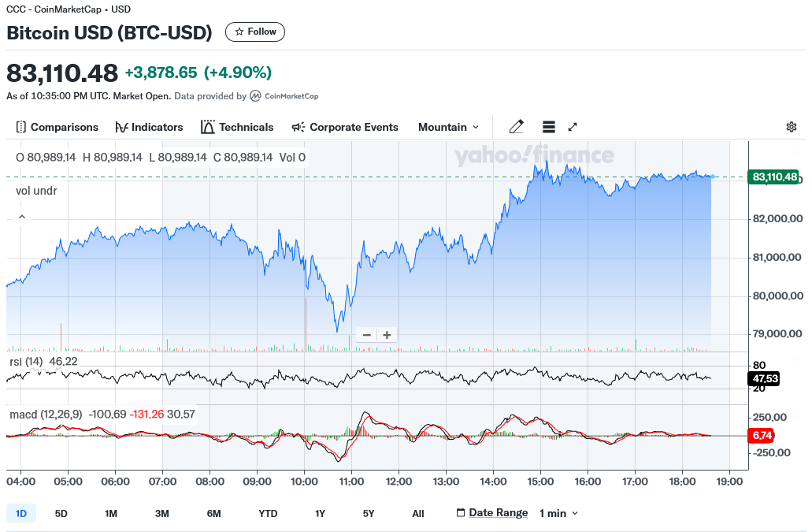Click the C 80,989.14 close value

(x=243, y=157)
